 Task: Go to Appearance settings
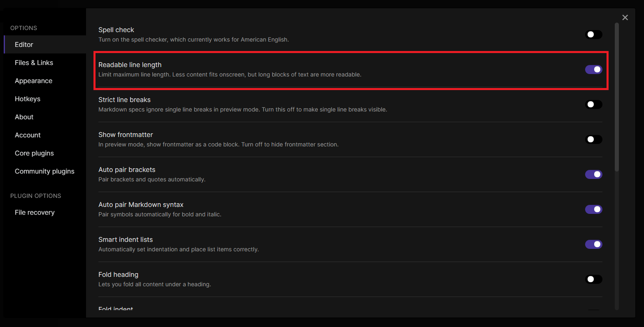pos(33,81)
